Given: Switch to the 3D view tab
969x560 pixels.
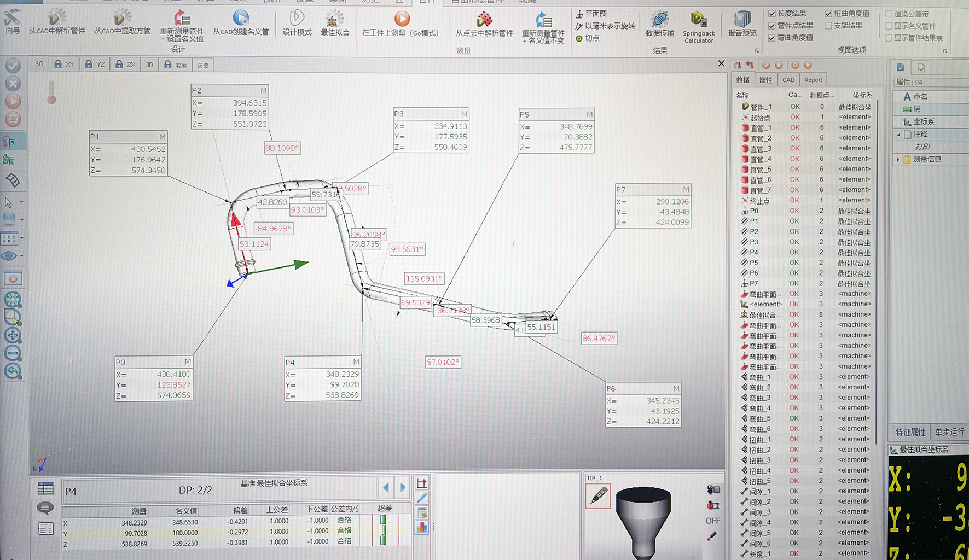Looking at the screenshot, I should pyautogui.click(x=149, y=65).
